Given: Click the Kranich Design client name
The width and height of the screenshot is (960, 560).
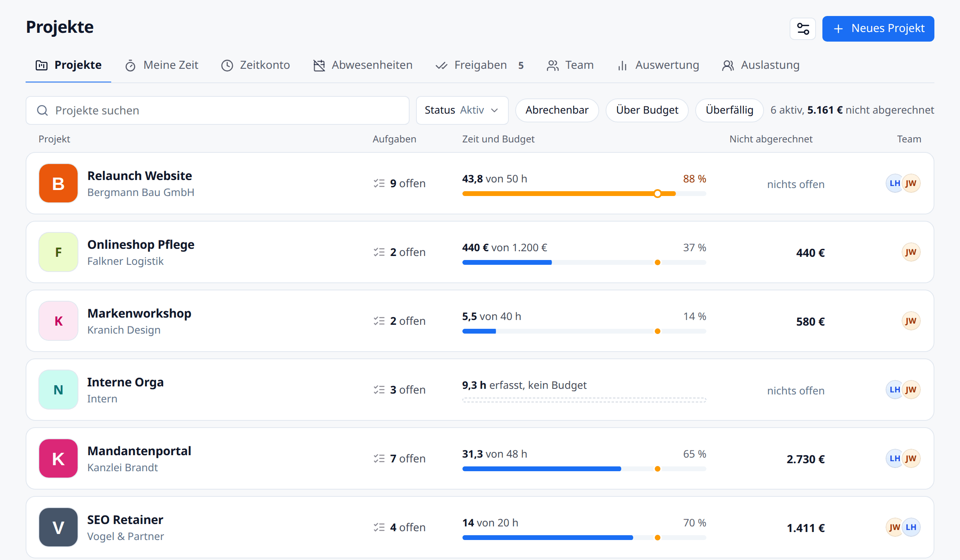Looking at the screenshot, I should 124,330.
